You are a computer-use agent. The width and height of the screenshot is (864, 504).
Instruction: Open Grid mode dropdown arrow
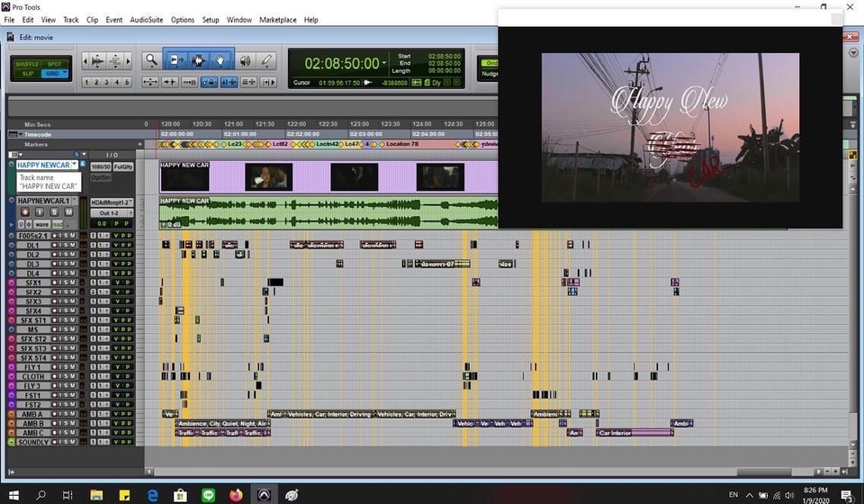tap(65, 72)
